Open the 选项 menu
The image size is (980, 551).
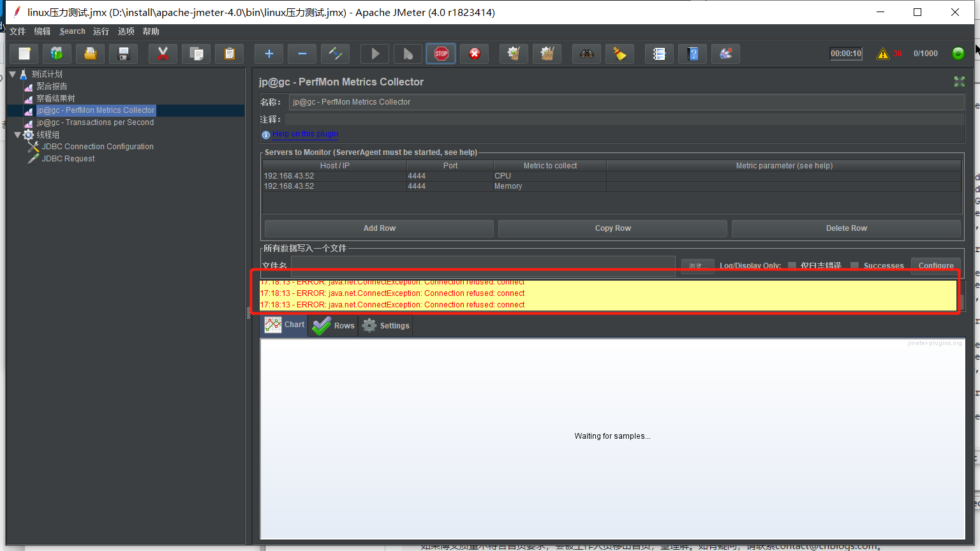pyautogui.click(x=126, y=31)
